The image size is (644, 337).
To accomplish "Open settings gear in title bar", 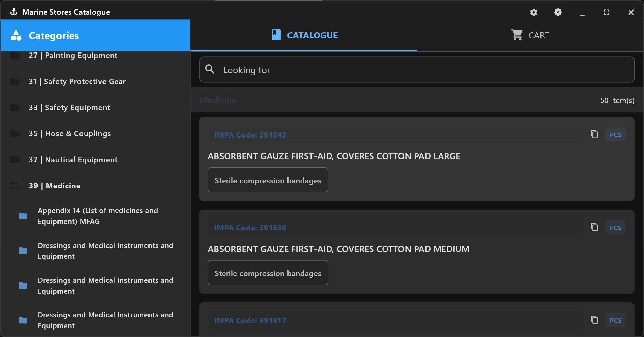I will 534,12.
